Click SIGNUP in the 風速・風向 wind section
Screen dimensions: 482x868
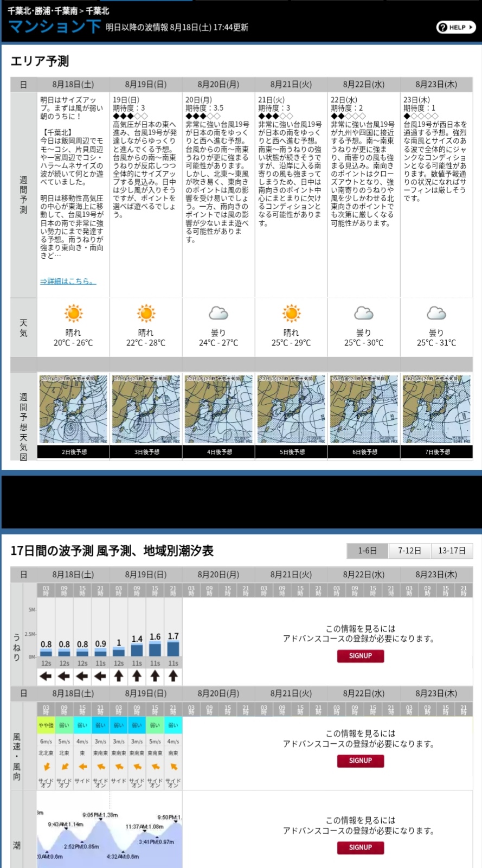pyautogui.click(x=360, y=761)
